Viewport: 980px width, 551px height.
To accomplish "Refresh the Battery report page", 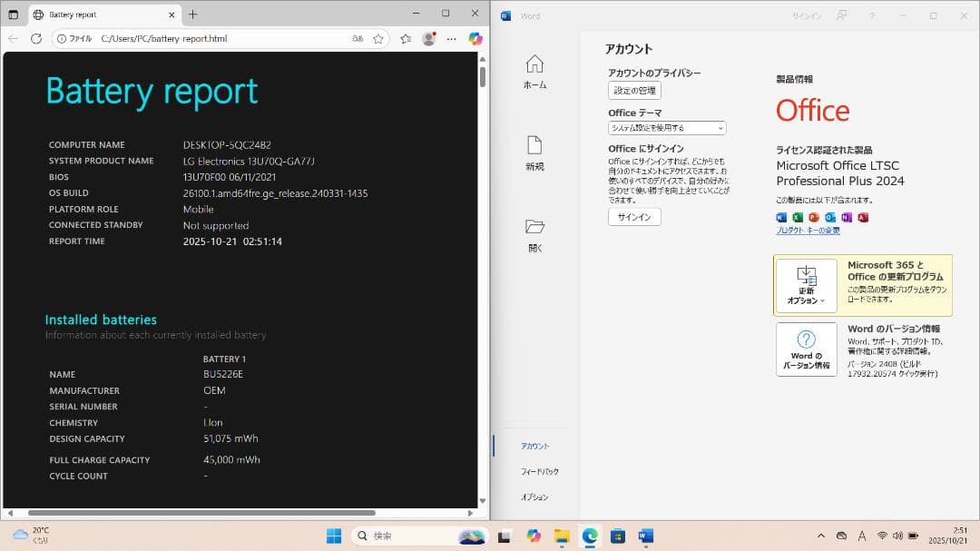I will pos(36,38).
